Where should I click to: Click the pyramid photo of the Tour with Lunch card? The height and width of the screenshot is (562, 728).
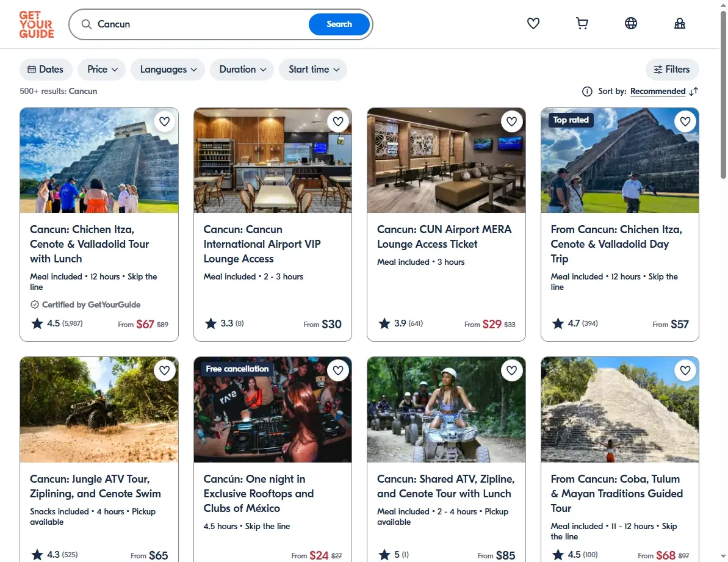tap(99, 160)
